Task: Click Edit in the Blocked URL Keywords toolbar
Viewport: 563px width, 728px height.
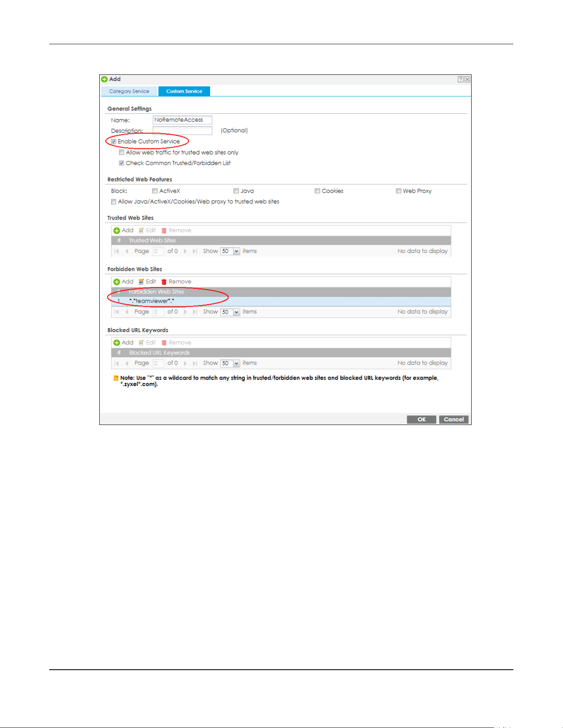Action: 147,343
